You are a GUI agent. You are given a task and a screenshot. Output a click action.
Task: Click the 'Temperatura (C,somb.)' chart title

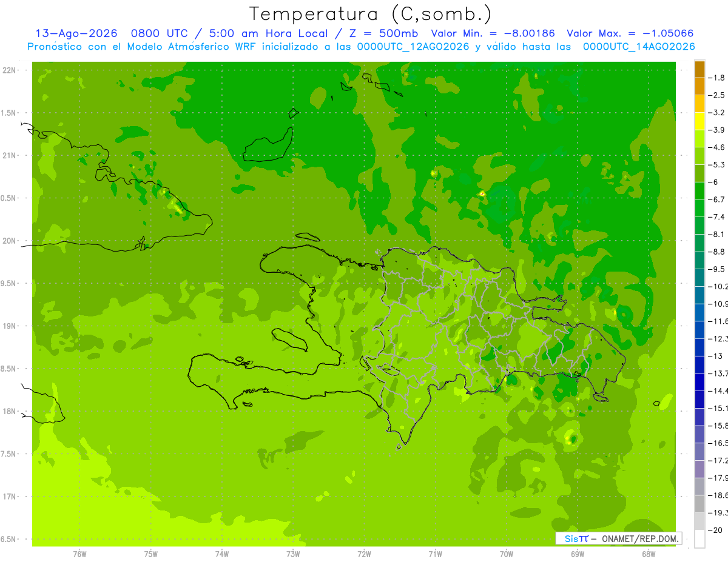[370, 14]
